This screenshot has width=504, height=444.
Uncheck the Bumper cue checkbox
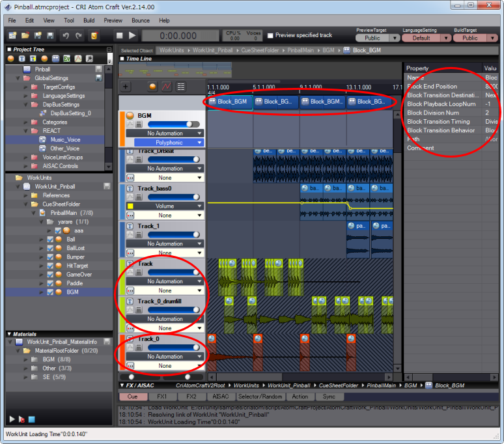coord(51,257)
